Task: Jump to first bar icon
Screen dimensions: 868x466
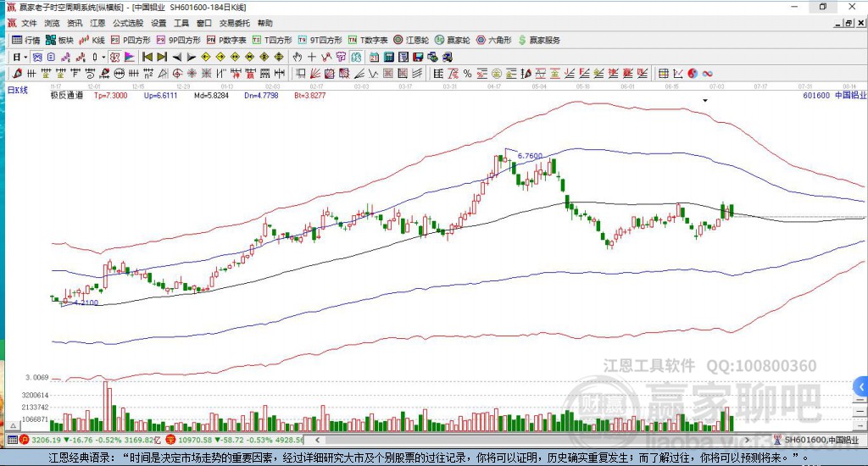Action: [147, 57]
